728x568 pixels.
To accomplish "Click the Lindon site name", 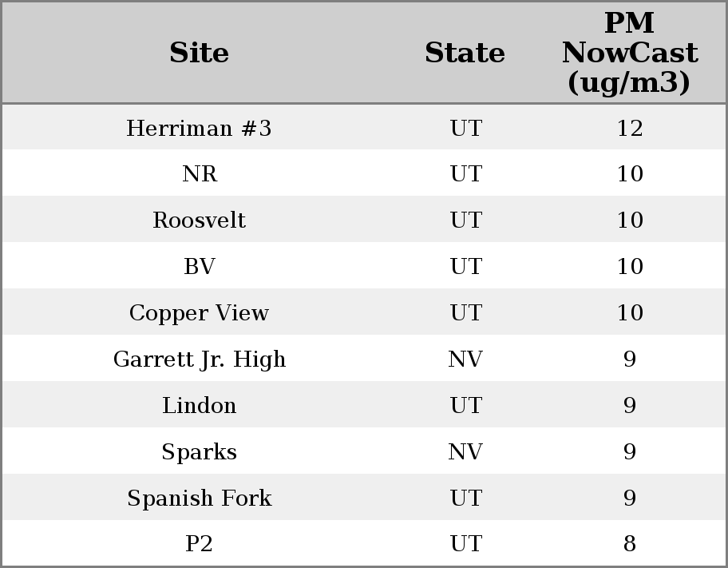I will tap(199, 406).
